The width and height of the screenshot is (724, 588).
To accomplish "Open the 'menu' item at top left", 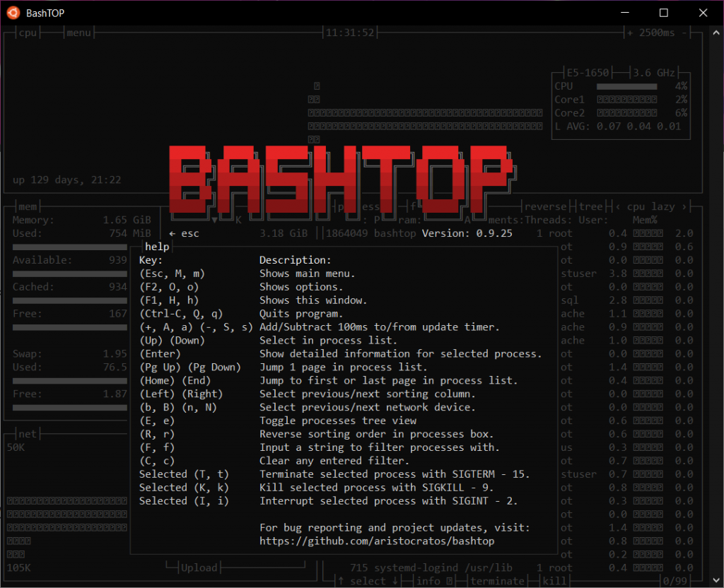I will (78, 32).
